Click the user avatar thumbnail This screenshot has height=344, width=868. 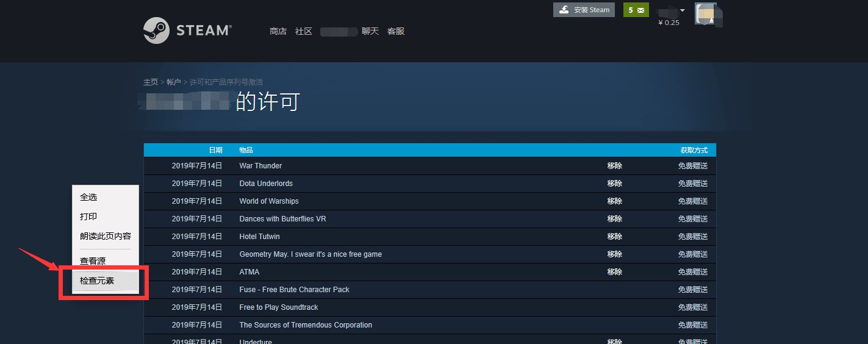(706, 15)
